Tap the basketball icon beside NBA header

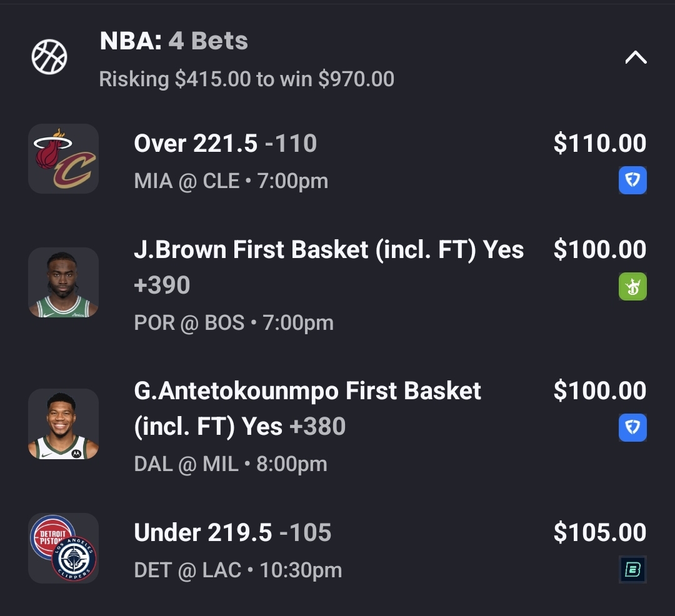[x=49, y=57]
